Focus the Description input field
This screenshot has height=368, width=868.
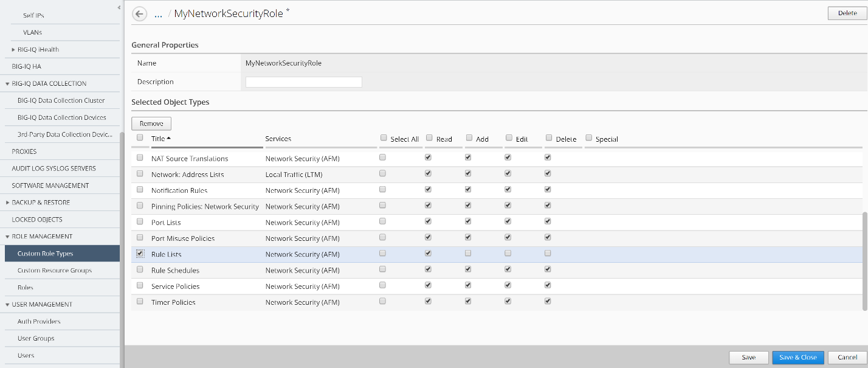[303, 82]
